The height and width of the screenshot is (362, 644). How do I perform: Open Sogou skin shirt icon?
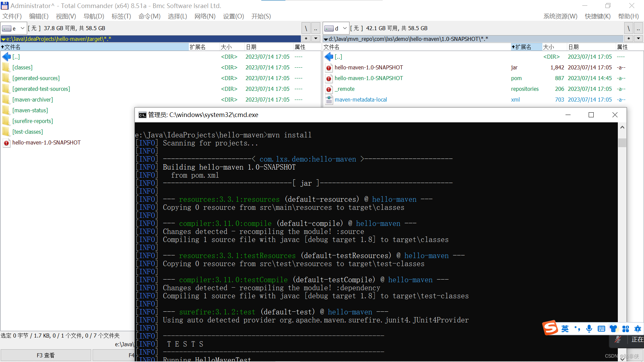pos(613,329)
